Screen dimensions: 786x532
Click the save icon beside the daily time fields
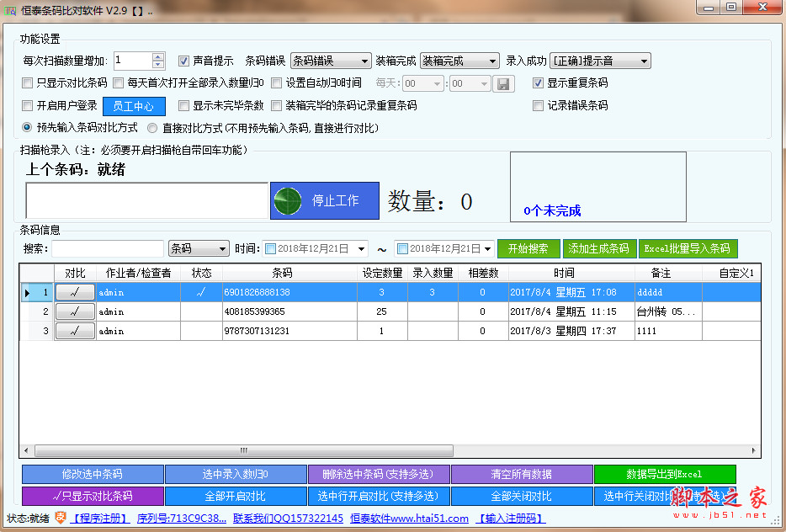503,83
